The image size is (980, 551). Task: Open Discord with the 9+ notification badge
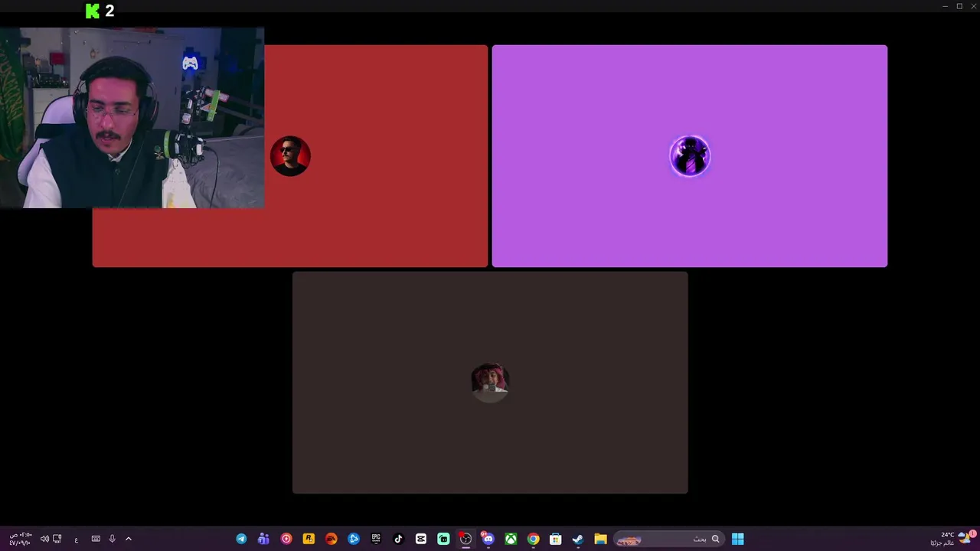(x=488, y=539)
